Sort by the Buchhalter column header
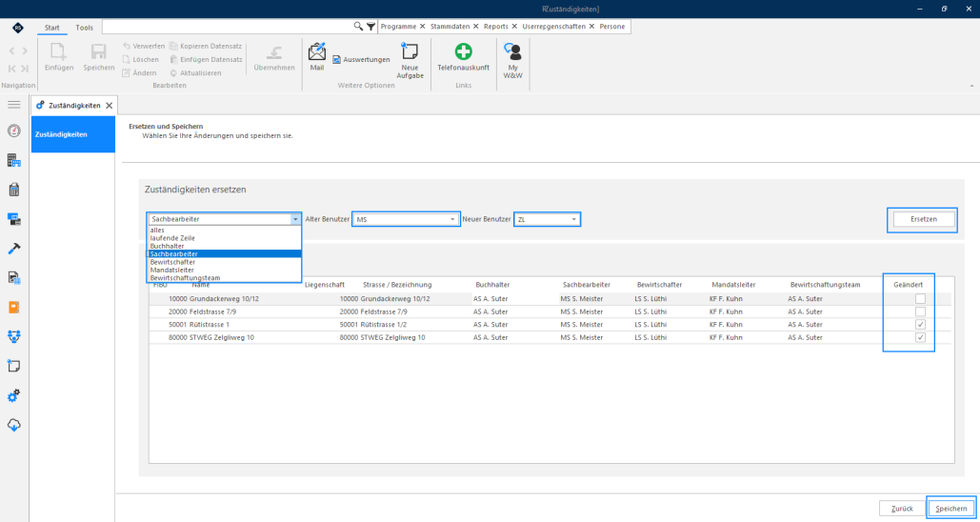 (491, 285)
